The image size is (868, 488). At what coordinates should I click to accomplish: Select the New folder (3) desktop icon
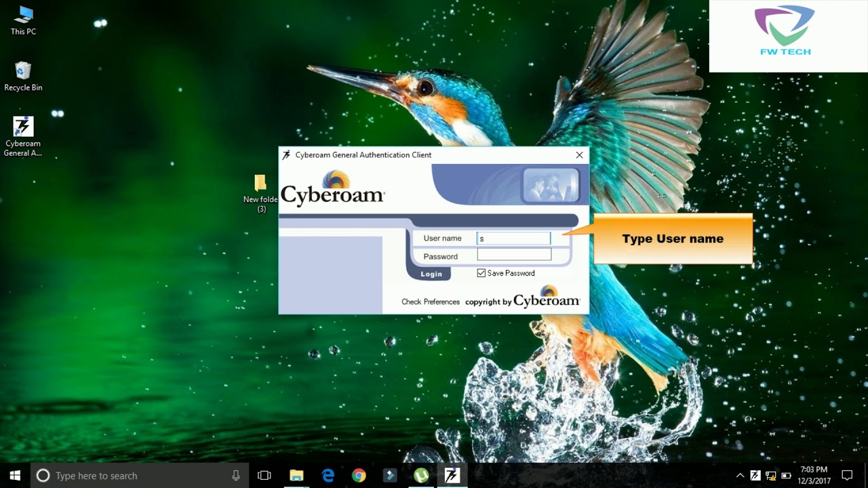pos(261,193)
